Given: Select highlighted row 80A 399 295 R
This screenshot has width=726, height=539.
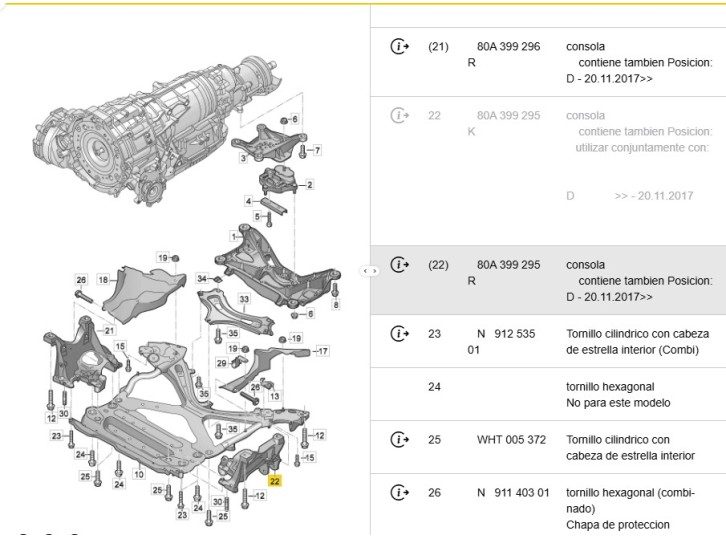Looking at the screenshot, I should (x=548, y=280).
